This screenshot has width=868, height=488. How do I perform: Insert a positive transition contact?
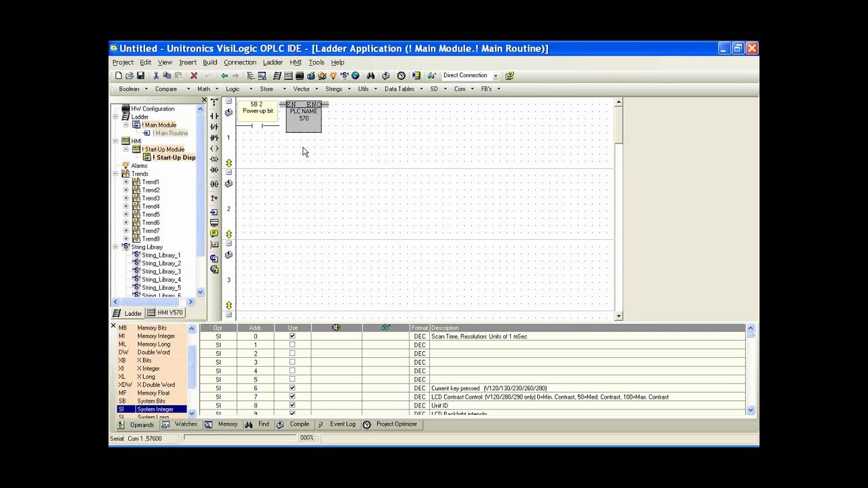(214, 138)
